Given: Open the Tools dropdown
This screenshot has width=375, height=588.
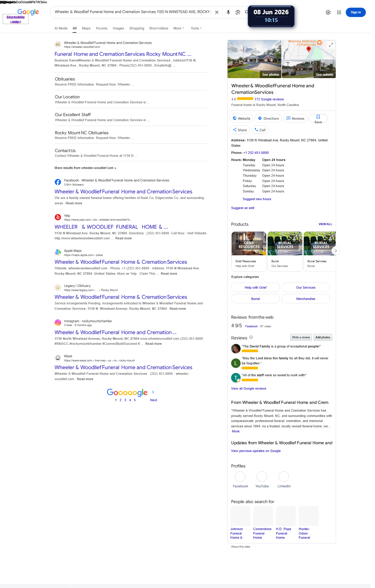Looking at the screenshot, I should pyautogui.click(x=196, y=28).
